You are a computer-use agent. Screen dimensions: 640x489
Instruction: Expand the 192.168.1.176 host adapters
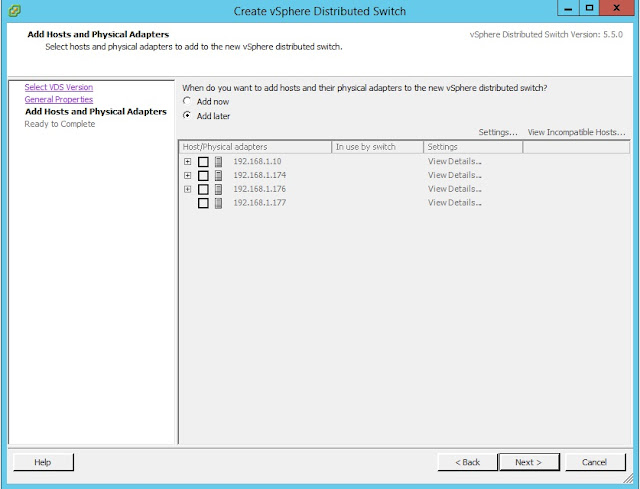(x=187, y=189)
